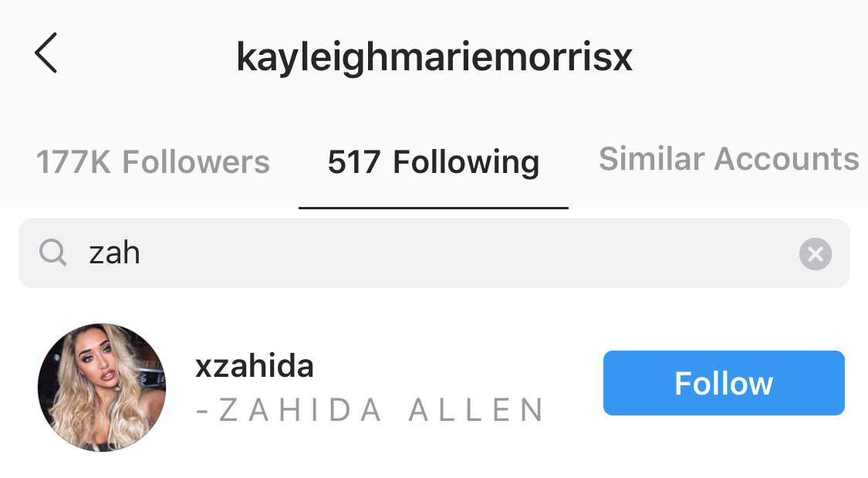Tap the kayleighmariemorrisx header title
868x478 pixels.
coord(434,56)
